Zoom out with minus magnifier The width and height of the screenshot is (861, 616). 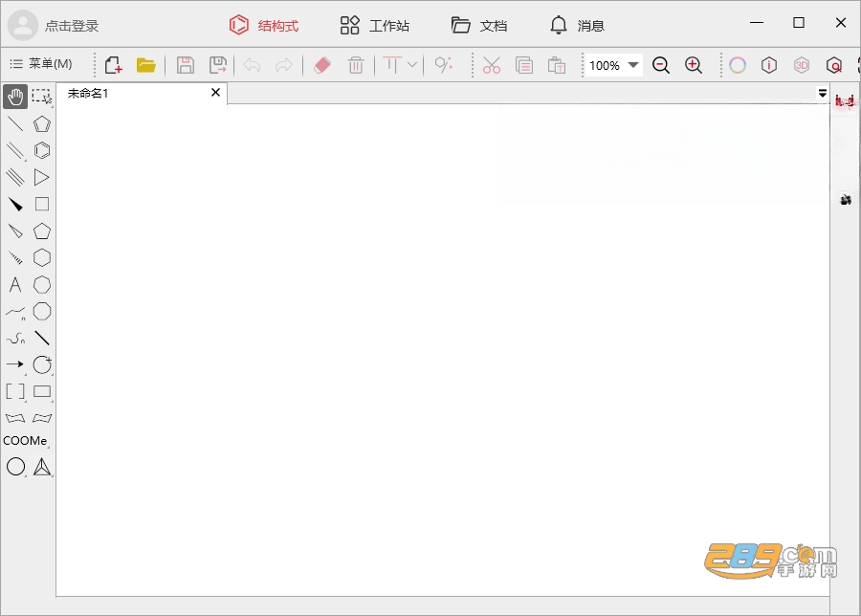pyautogui.click(x=661, y=65)
